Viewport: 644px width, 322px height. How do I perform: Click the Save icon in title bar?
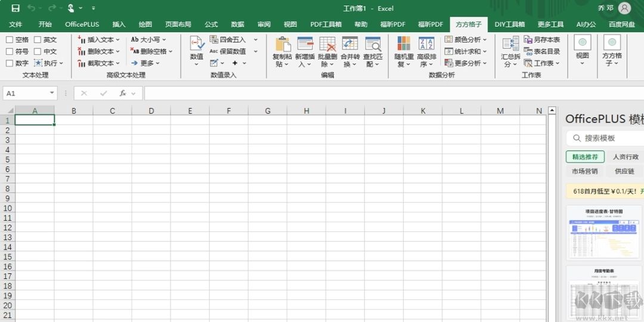[x=16, y=8]
